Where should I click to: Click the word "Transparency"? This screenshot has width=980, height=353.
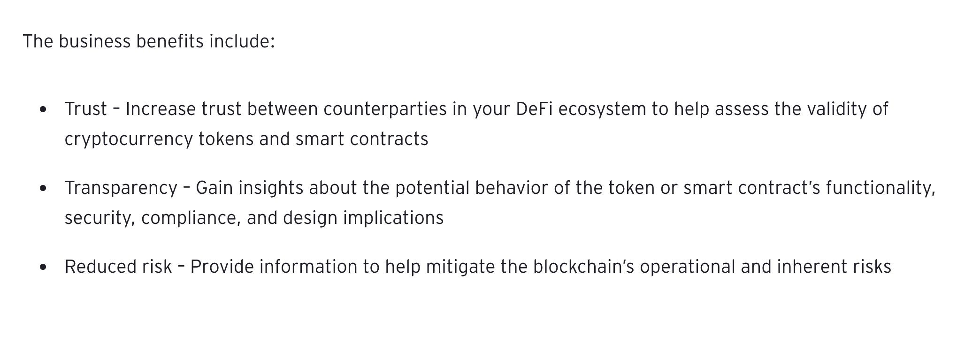click(121, 188)
